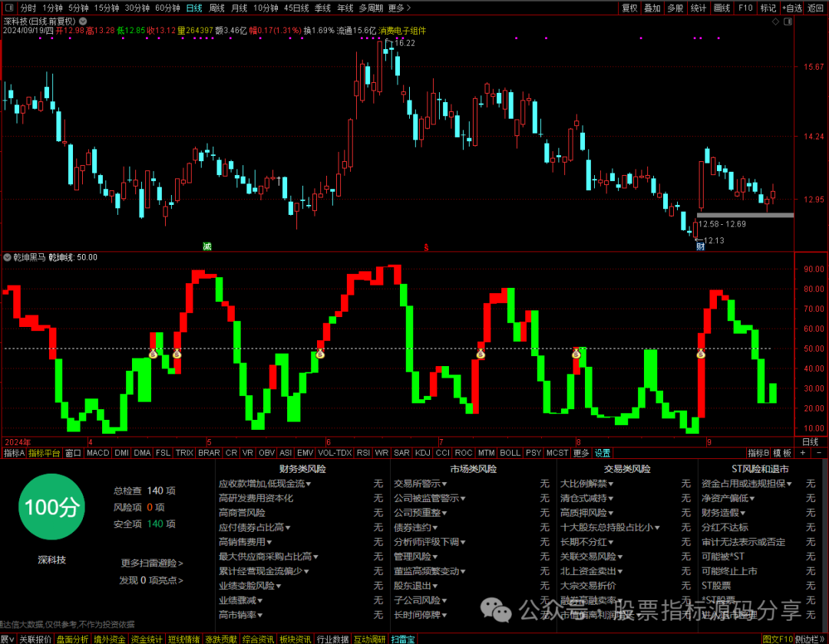Click 图文F10 at bottom right

coord(777,639)
